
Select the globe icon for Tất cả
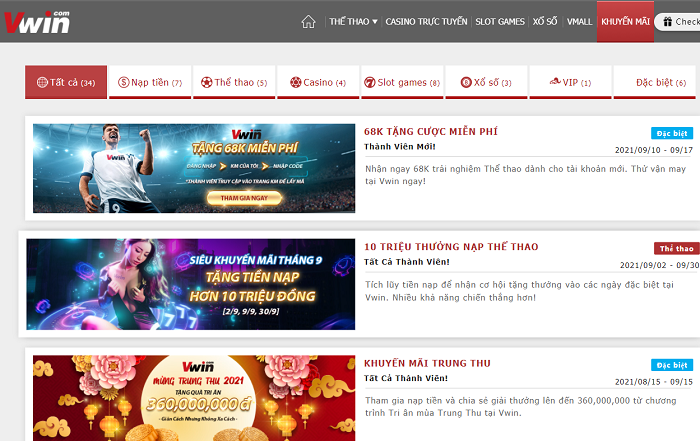click(42, 82)
